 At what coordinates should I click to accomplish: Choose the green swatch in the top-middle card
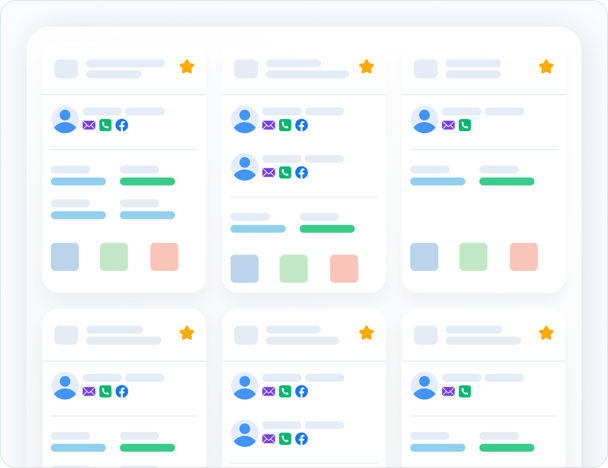point(293,268)
